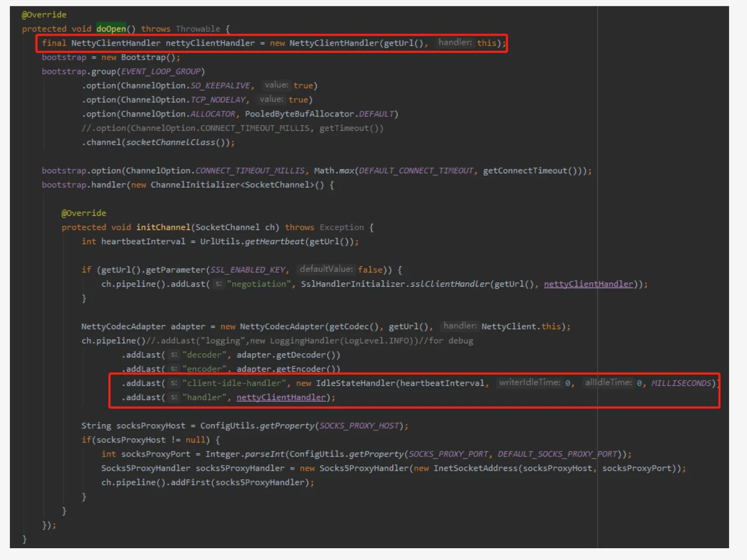Click the allIdleTime: parameter hint
747x560 pixels.
(608, 382)
